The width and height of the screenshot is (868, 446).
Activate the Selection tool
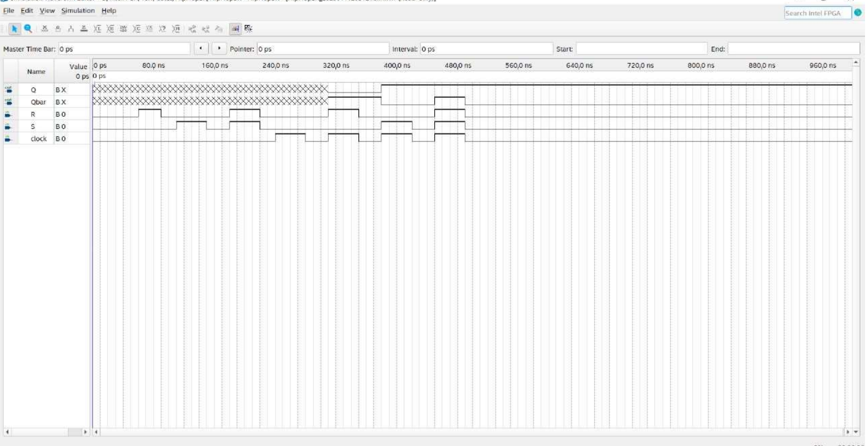(x=15, y=28)
